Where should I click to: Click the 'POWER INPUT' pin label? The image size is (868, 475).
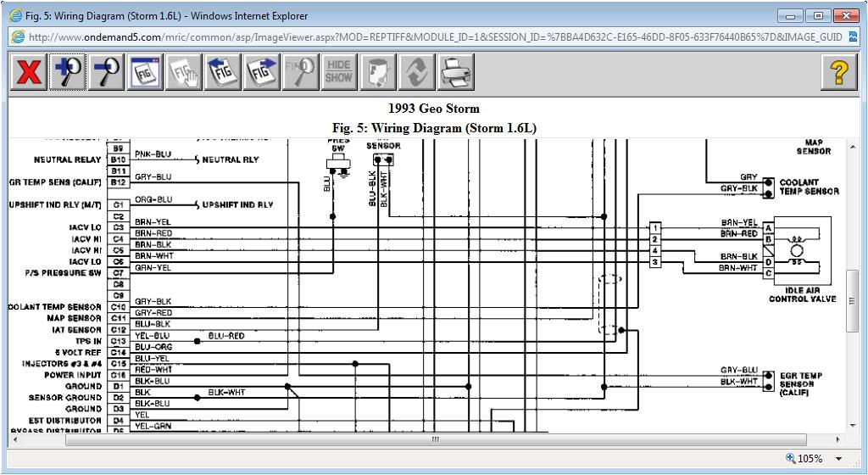(x=73, y=376)
